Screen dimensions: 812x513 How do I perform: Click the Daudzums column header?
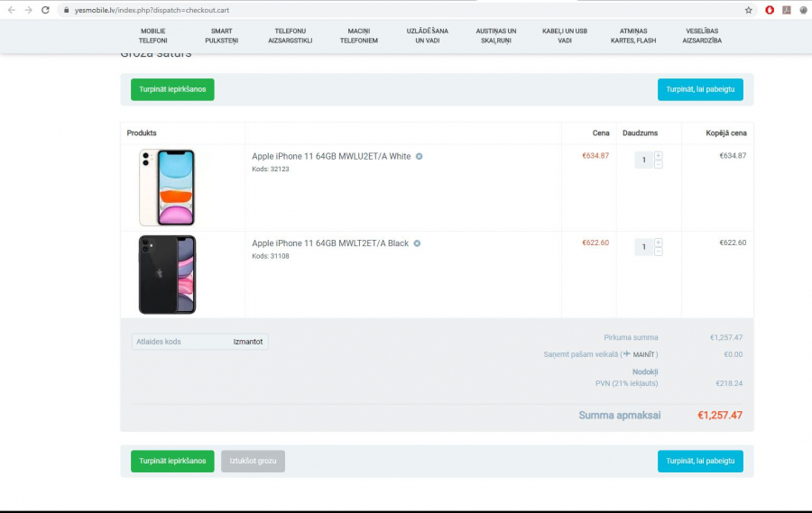pyautogui.click(x=640, y=133)
